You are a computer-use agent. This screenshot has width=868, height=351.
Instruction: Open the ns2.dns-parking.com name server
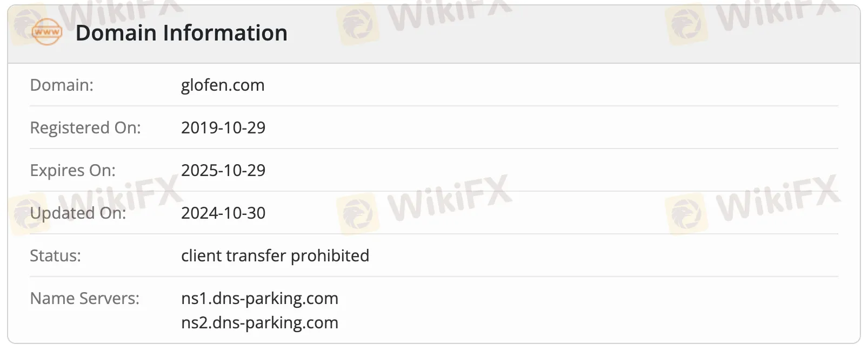point(259,323)
